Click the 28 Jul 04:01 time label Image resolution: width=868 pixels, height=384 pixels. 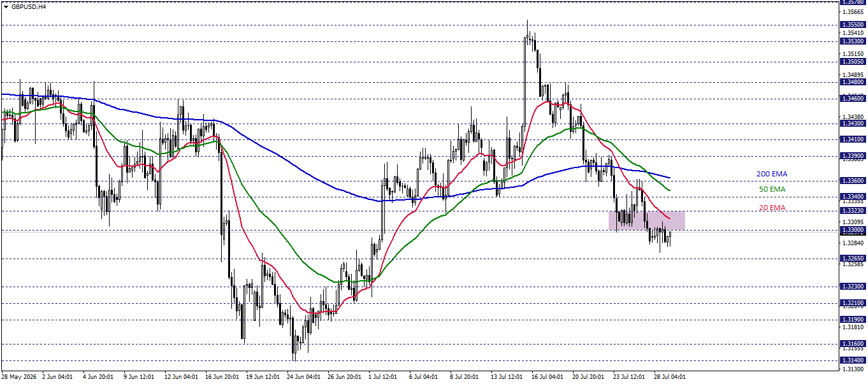671,376
